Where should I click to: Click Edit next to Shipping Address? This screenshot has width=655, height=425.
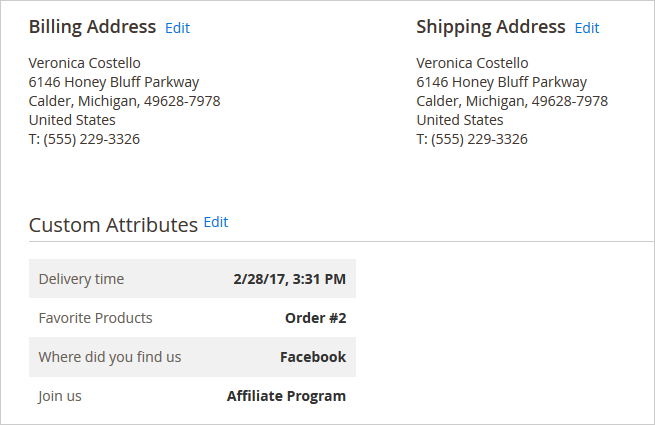click(587, 28)
